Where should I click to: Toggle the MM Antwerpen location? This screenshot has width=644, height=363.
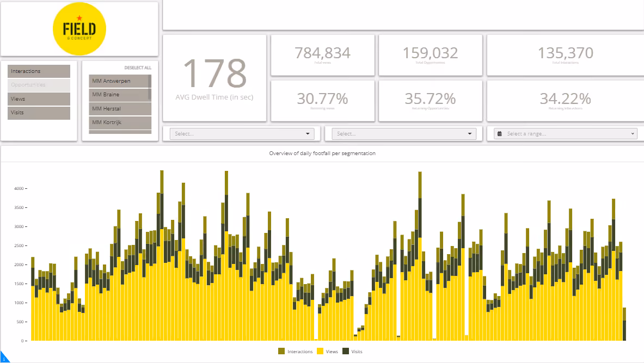pyautogui.click(x=118, y=81)
